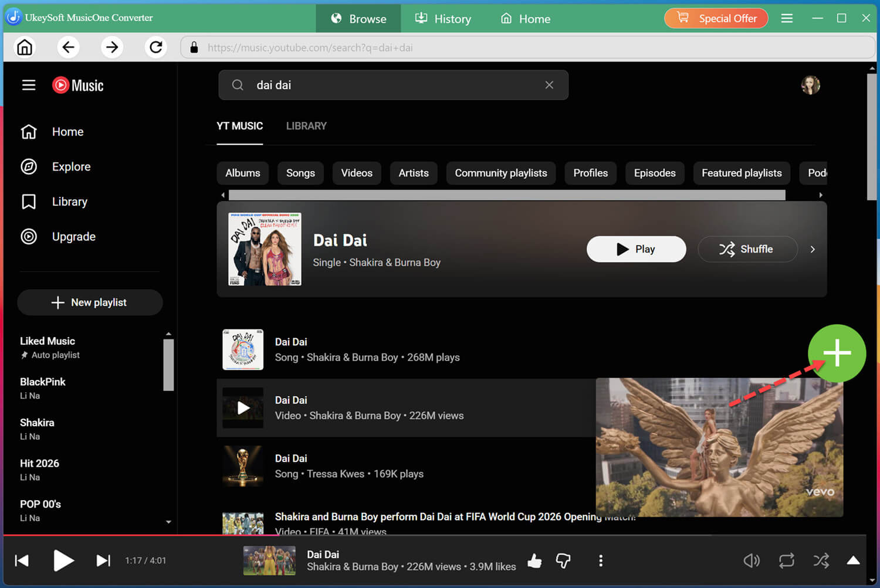Skip to the next track
This screenshot has width=880, height=588.
tap(103, 560)
